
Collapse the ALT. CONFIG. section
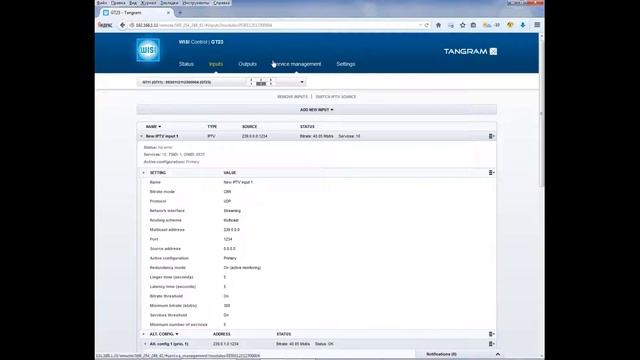point(143,334)
